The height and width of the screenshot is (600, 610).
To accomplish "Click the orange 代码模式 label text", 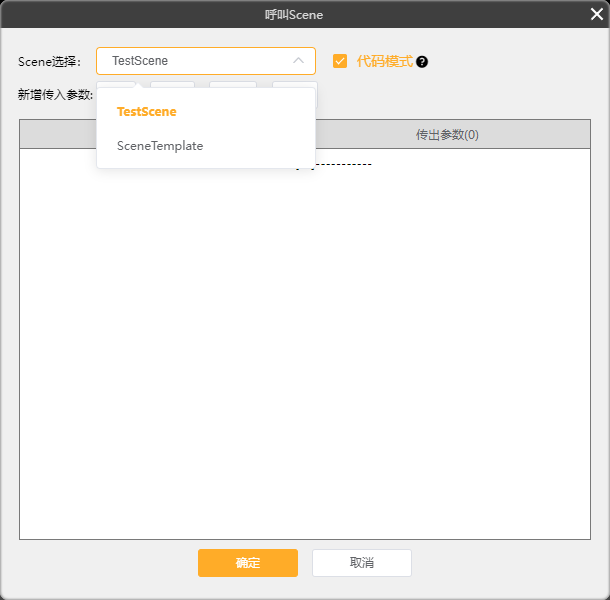I will (x=384, y=61).
